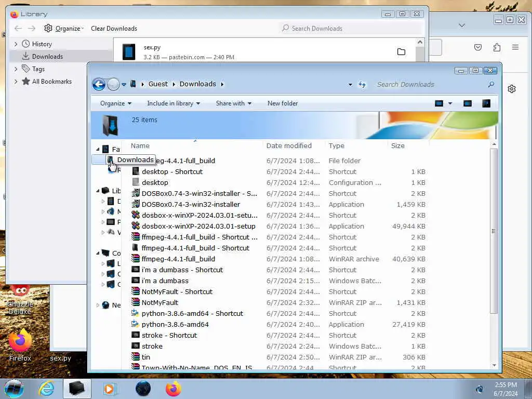The image size is (532, 399).
Task: Select the i'm a dumbass batch file icon
Action: (x=136, y=281)
